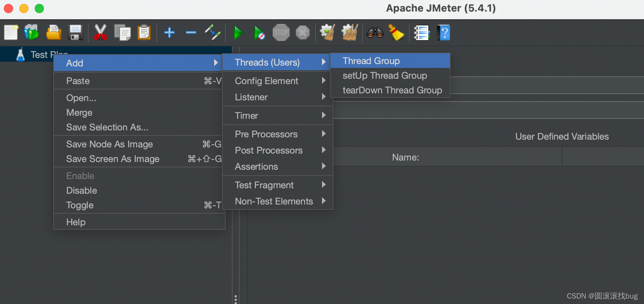Expand the Non-Test Elements submenu

click(x=277, y=201)
